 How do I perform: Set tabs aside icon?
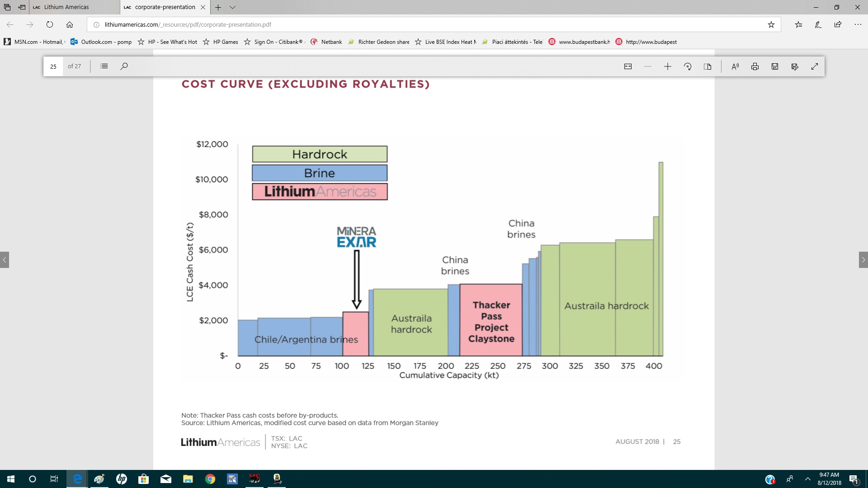coord(22,7)
